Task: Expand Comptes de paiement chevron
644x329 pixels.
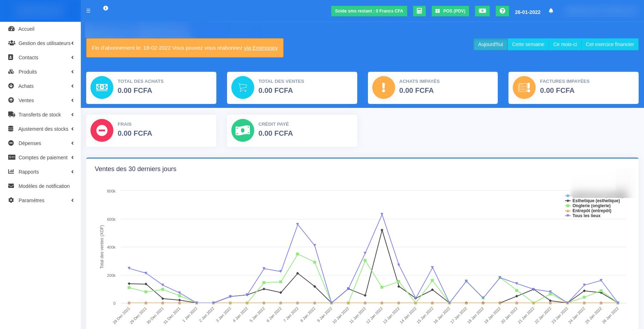Action: [73, 157]
